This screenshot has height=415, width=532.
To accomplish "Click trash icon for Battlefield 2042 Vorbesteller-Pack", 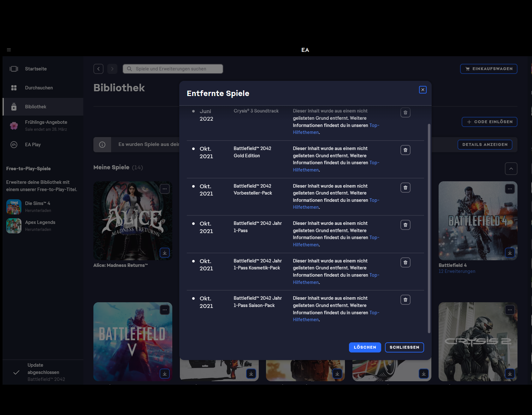I will click(405, 188).
